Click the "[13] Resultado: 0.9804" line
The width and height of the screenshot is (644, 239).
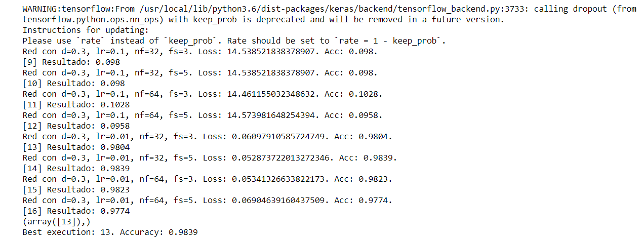click(76, 147)
